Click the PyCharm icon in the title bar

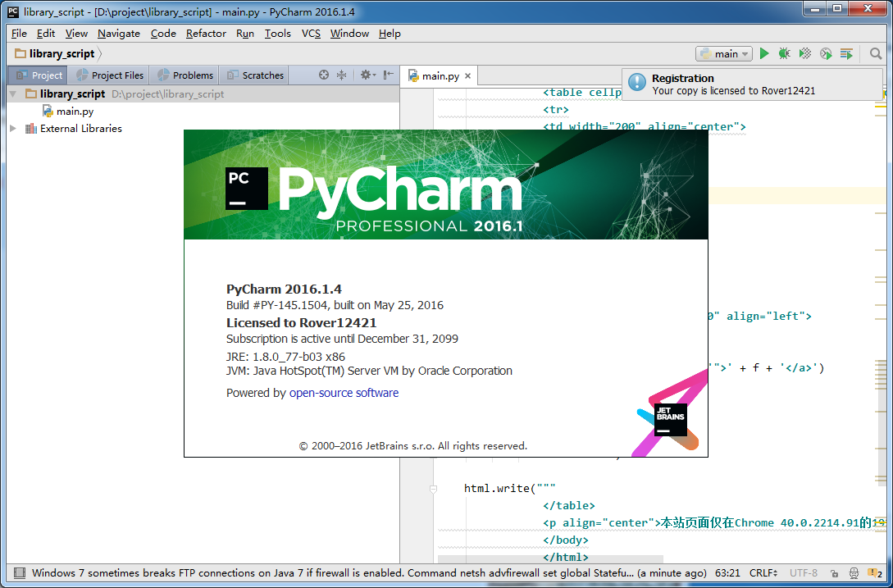[x=12, y=11]
